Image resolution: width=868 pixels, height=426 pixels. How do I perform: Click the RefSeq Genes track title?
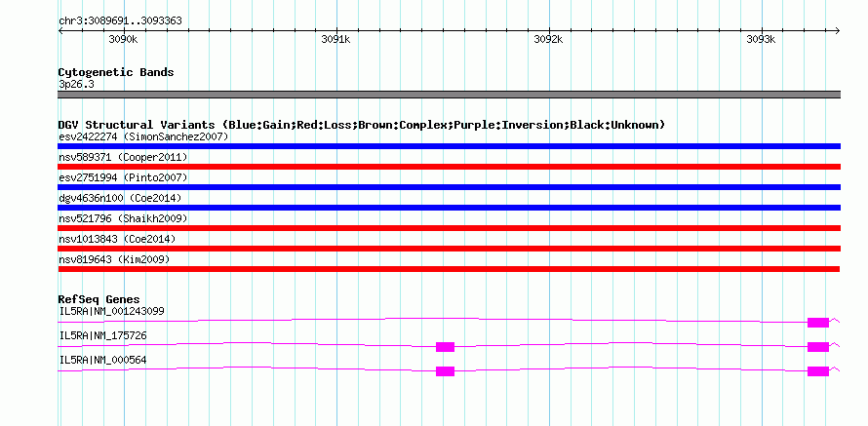pyautogui.click(x=99, y=300)
